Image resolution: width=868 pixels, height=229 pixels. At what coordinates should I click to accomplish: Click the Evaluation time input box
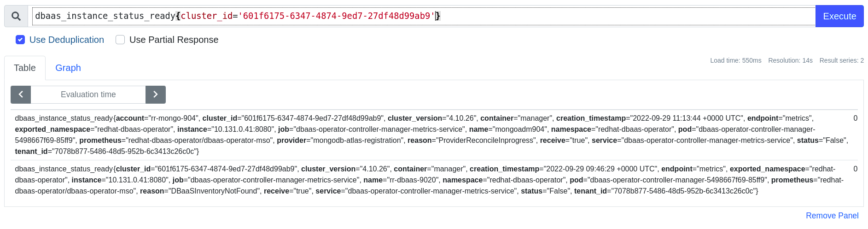click(x=88, y=94)
